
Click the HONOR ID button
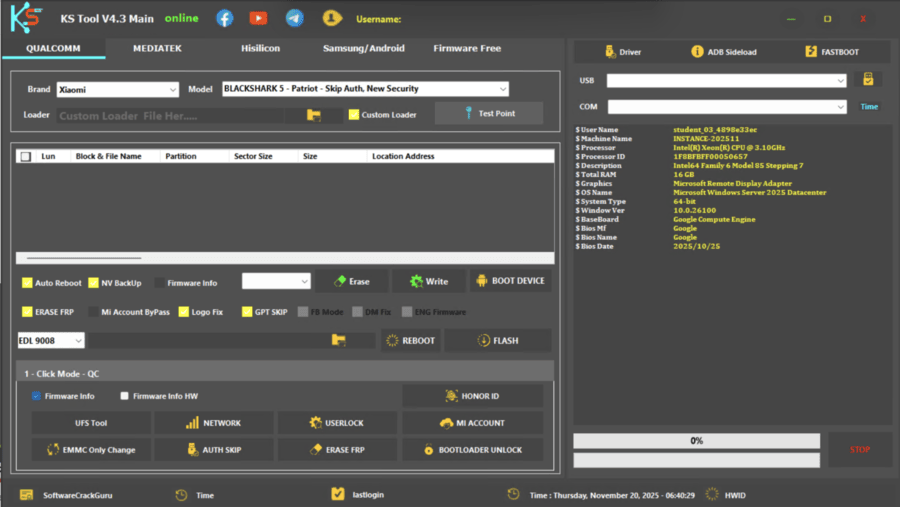[x=472, y=396]
